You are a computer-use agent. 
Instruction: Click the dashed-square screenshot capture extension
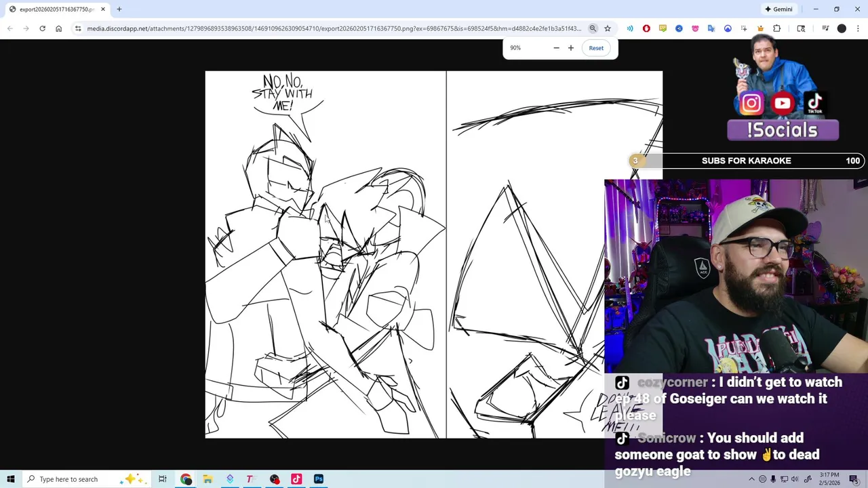pos(744,28)
